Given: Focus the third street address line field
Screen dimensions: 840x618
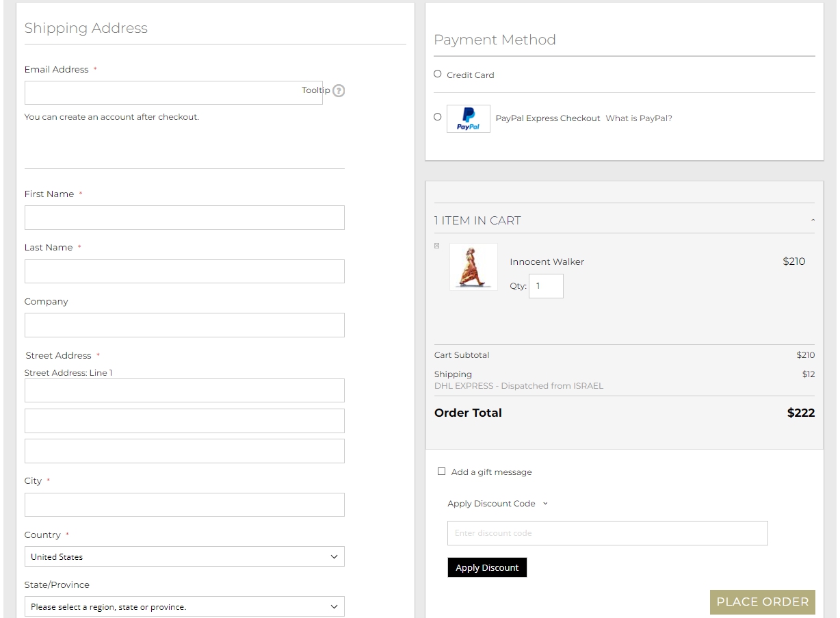Looking at the screenshot, I should (185, 451).
